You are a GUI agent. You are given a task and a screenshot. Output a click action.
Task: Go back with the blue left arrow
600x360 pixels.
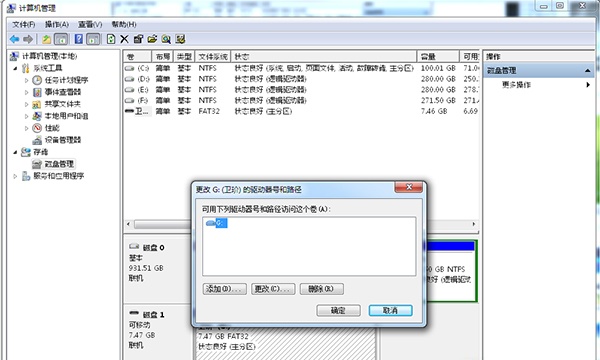tap(15, 39)
